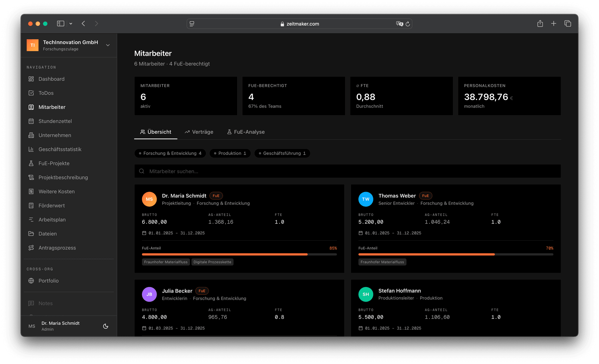
Task: Open the Dashboard from the sidebar
Action: pyautogui.click(x=51, y=79)
